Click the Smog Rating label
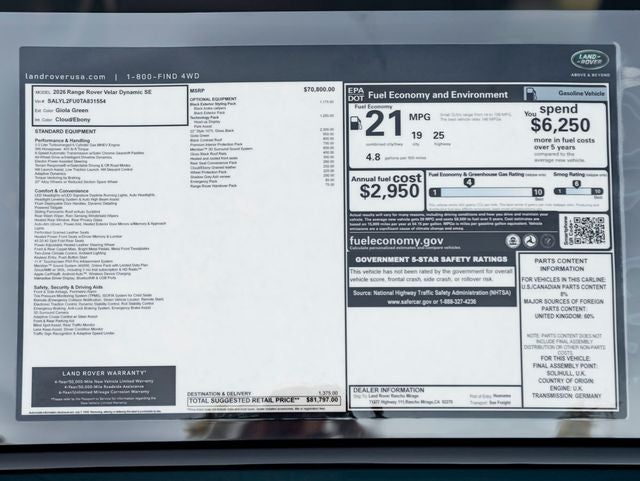 569,174
